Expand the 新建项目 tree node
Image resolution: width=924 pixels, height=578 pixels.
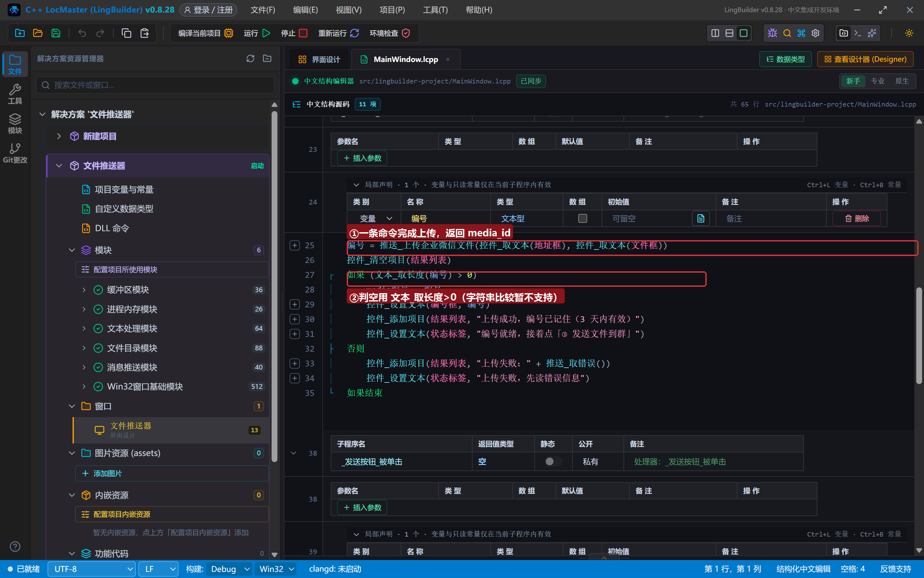[59, 136]
